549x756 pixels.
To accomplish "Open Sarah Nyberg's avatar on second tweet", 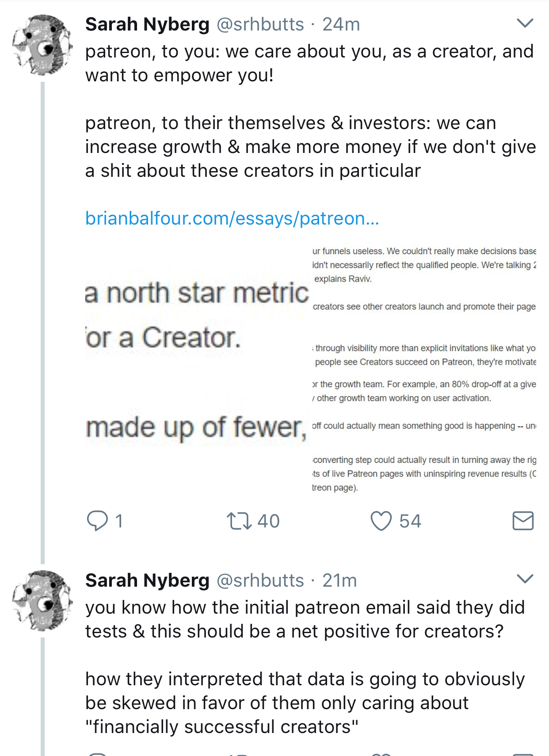I will (42, 601).
